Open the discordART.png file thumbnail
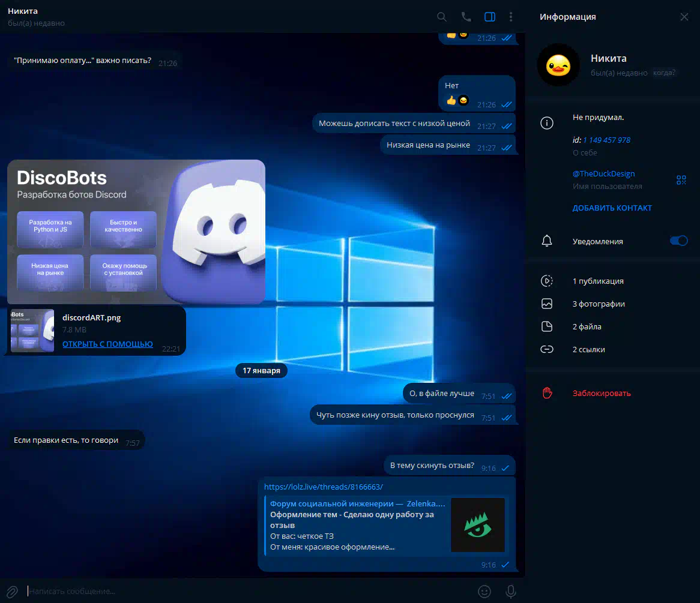Screen dimensions: 700x603 32,331
